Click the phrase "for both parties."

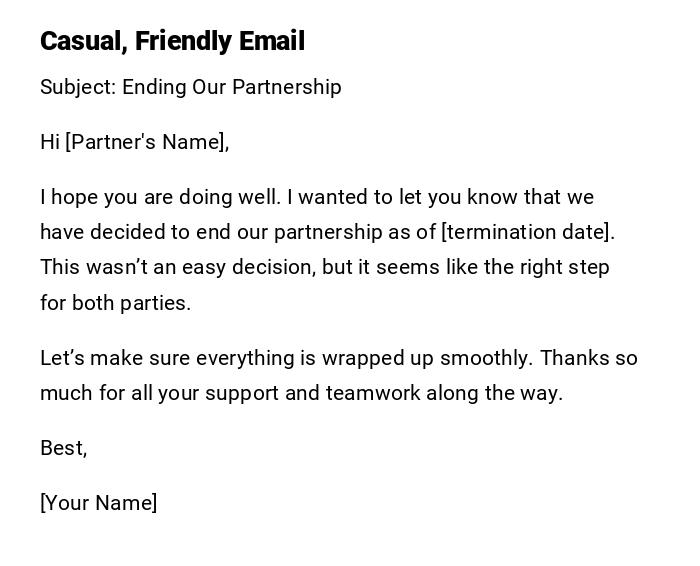(115, 303)
